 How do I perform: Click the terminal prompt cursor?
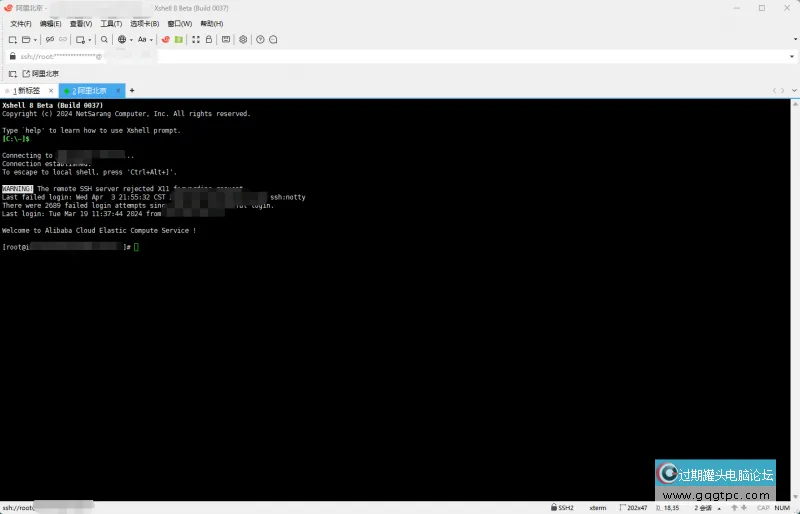[x=136, y=247]
